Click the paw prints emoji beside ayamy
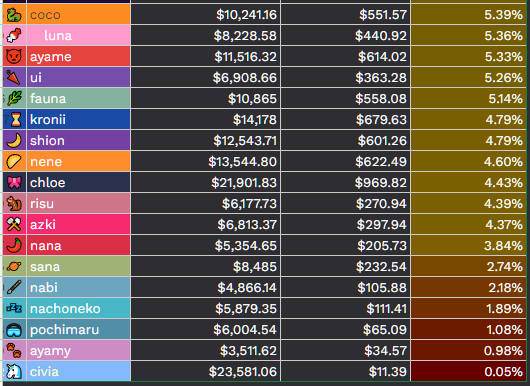 point(14,351)
